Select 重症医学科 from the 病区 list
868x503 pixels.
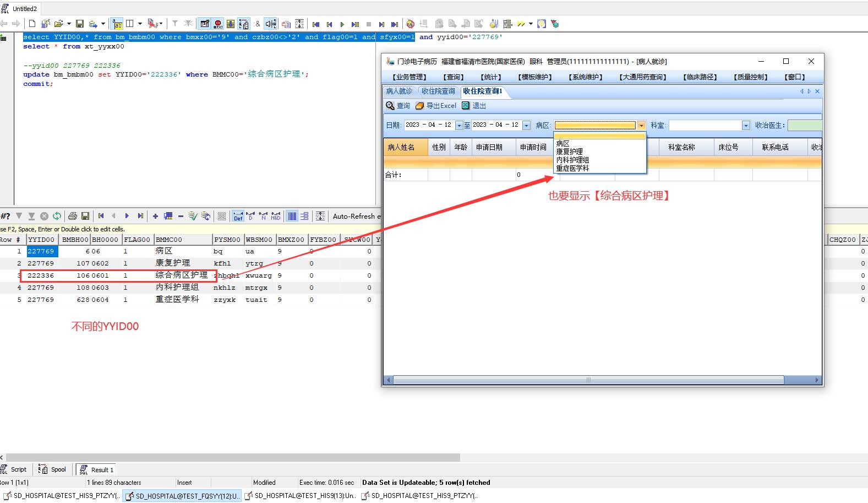(572, 169)
